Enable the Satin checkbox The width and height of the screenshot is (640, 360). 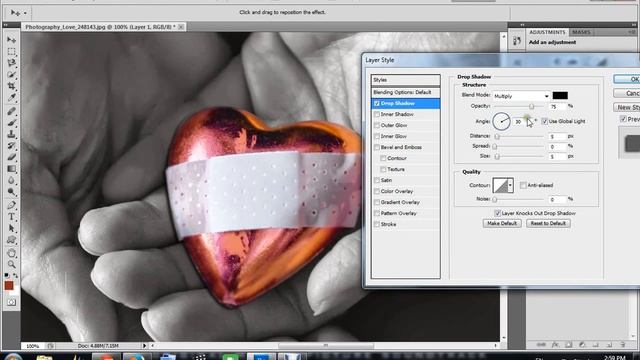[377, 180]
